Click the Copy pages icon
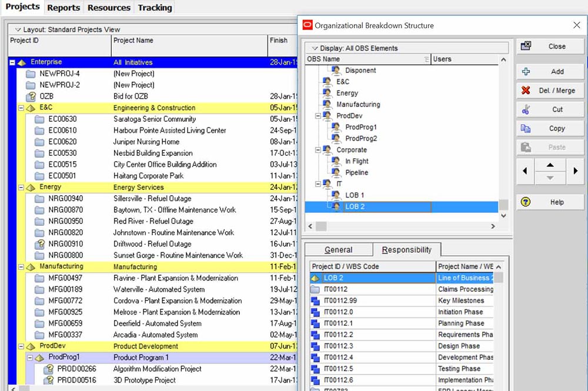This screenshot has width=588, height=391. point(526,128)
